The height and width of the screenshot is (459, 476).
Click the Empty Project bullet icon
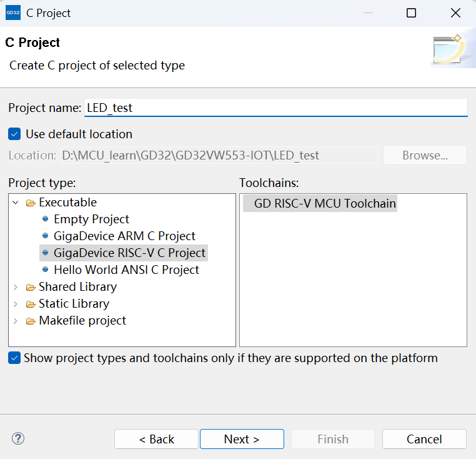coord(45,219)
